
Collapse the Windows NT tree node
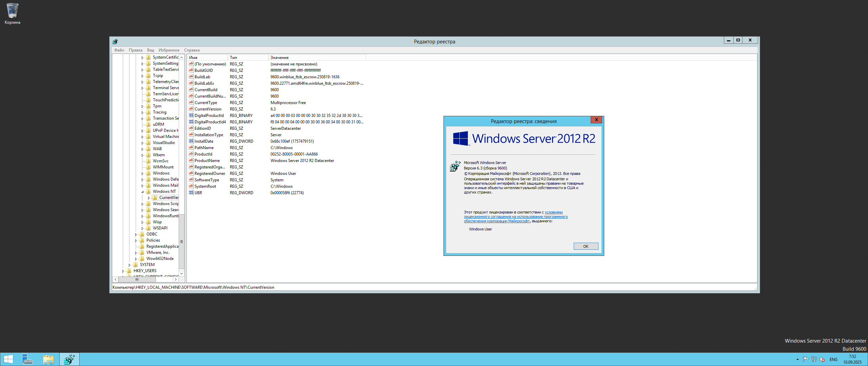pyautogui.click(x=142, y=192)
